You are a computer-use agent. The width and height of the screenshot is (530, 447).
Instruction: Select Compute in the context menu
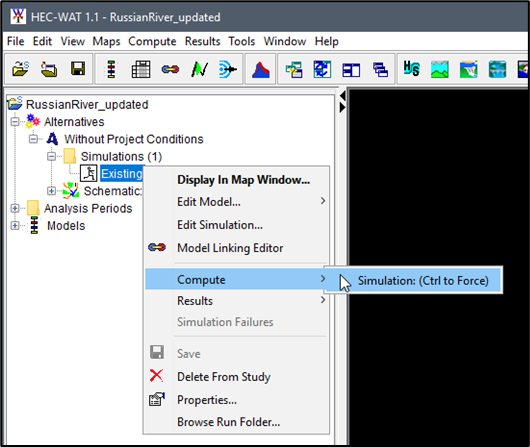click(236, 279)
